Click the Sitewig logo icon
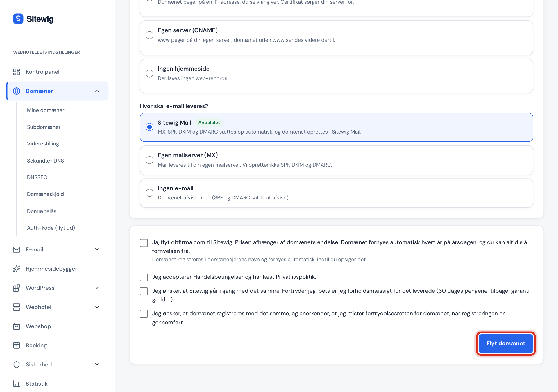The image size is (558, 392). point(18,19)
